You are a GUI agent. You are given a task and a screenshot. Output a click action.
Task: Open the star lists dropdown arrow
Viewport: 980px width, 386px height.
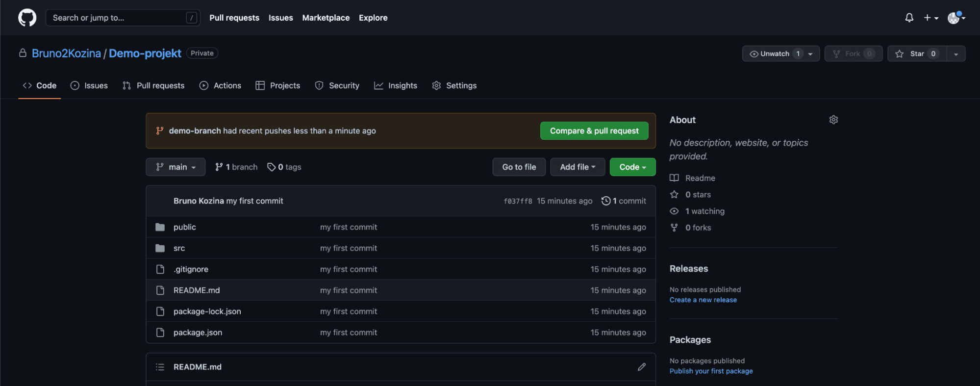tap(956, 53)
